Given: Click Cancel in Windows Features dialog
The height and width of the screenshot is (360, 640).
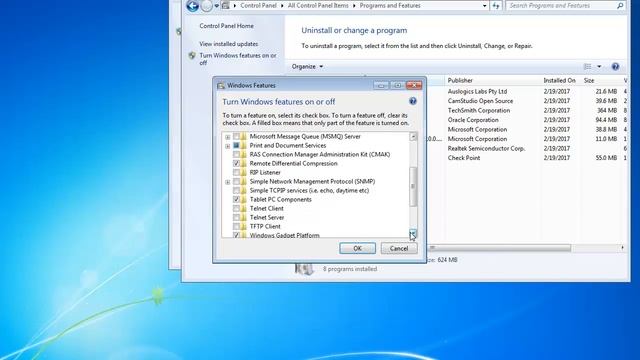Looking at the screenshot, I should tap(399, 248).
